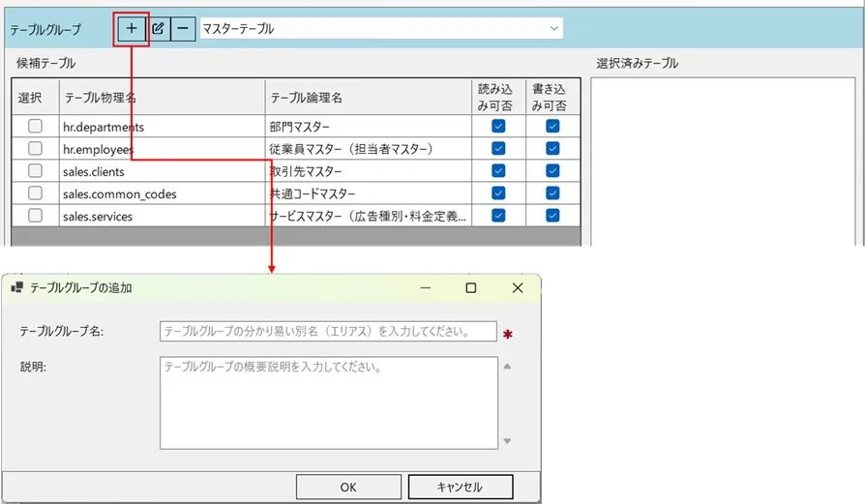Click the 選択 column header
The image size is (865, 504).
(x=35, y=97)
